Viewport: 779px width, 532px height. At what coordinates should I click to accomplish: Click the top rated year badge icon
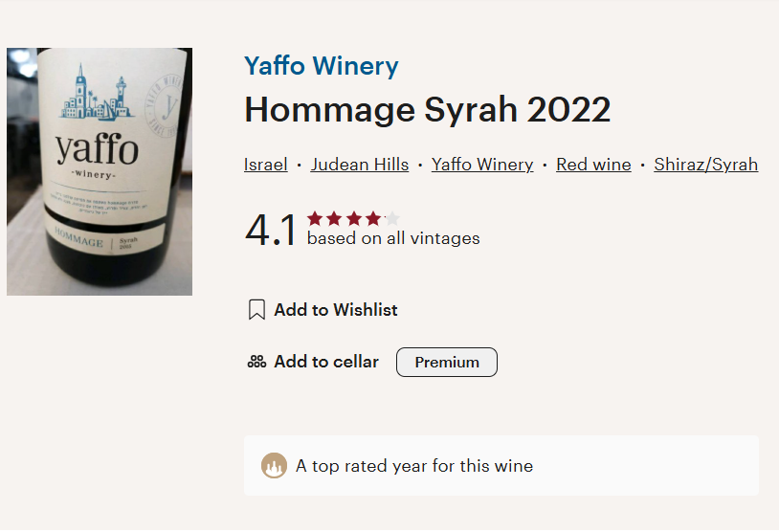pos(274,467)
